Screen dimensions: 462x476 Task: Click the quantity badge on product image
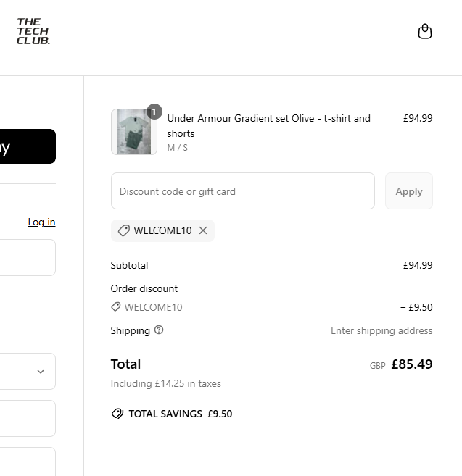(x=154, y=112)
